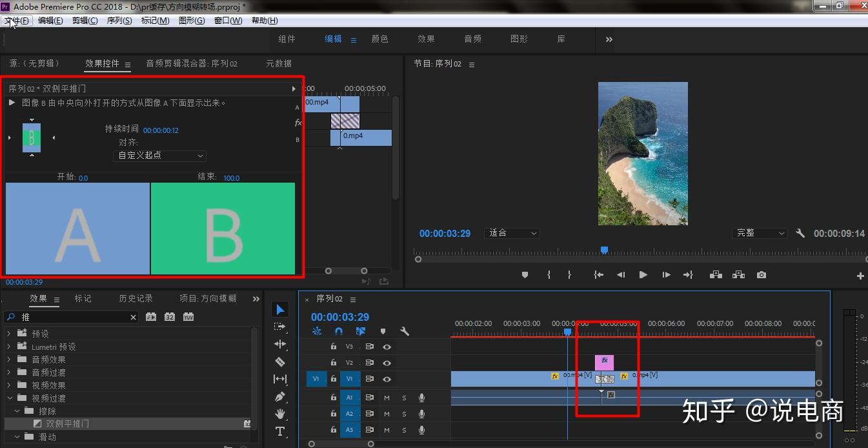
Task: Open timeline display settings wrench
Action: click(405, 331)
